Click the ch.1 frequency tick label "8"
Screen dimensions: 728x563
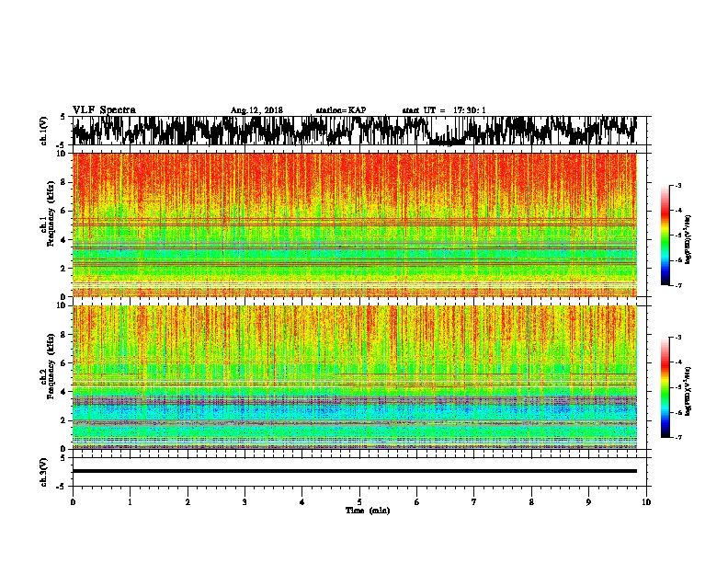[64, 182]
